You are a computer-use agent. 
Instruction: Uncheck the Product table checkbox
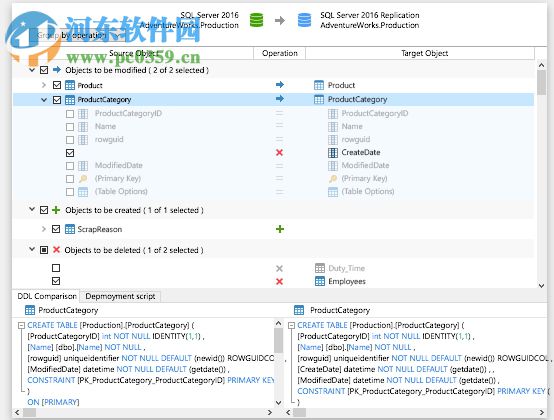[57, 85]
